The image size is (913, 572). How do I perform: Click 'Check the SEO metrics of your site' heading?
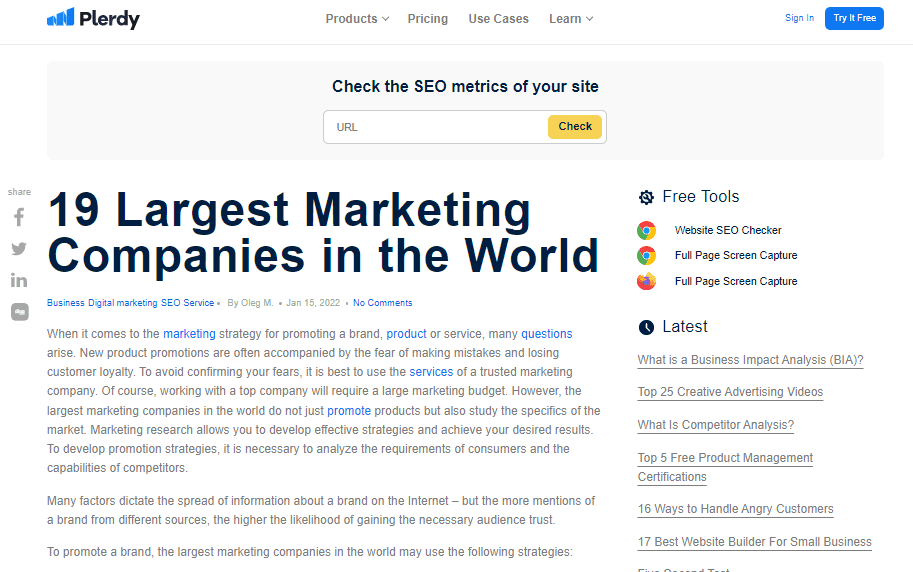pos(465,87)
